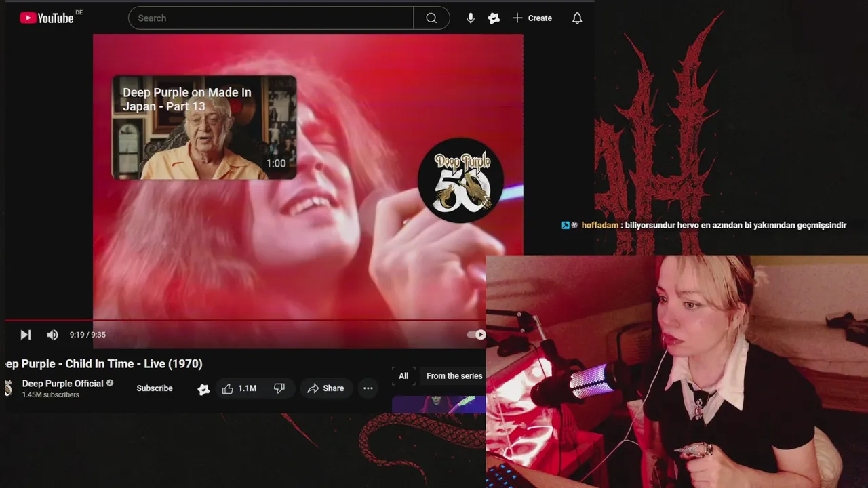868x488 pixels.
Task: Open the three-dot more actions menu
Action: pyautogui.click(x=368, y=388)
